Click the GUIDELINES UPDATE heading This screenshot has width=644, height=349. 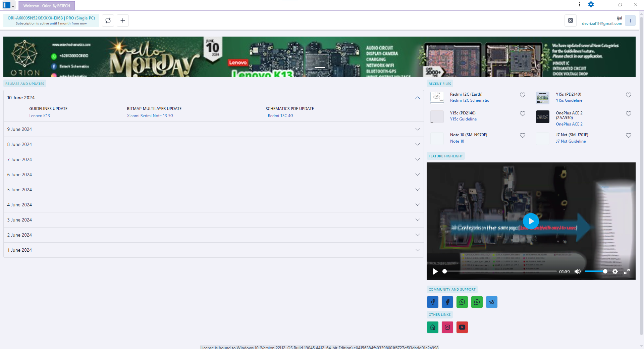[x=48, y=109]
